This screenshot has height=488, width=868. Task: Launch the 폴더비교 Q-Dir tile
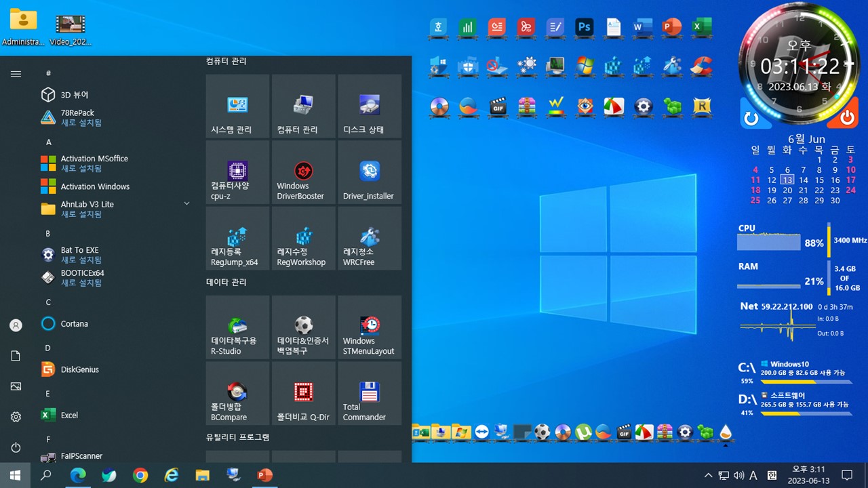pyautogui.click(x=303, y=393)
